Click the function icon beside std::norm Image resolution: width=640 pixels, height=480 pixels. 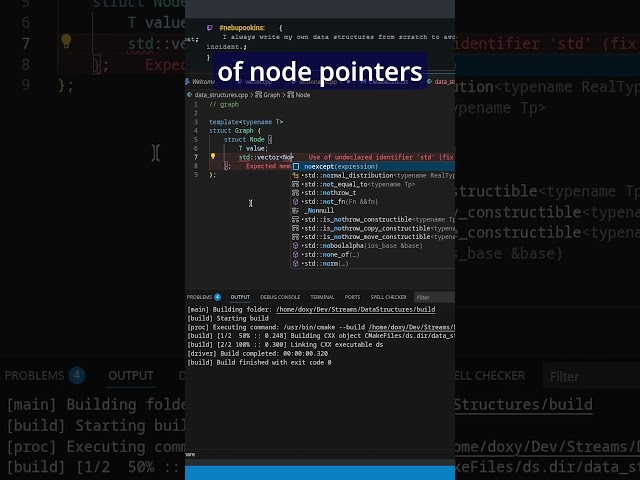pyautogui.click(x=296, y=264)
